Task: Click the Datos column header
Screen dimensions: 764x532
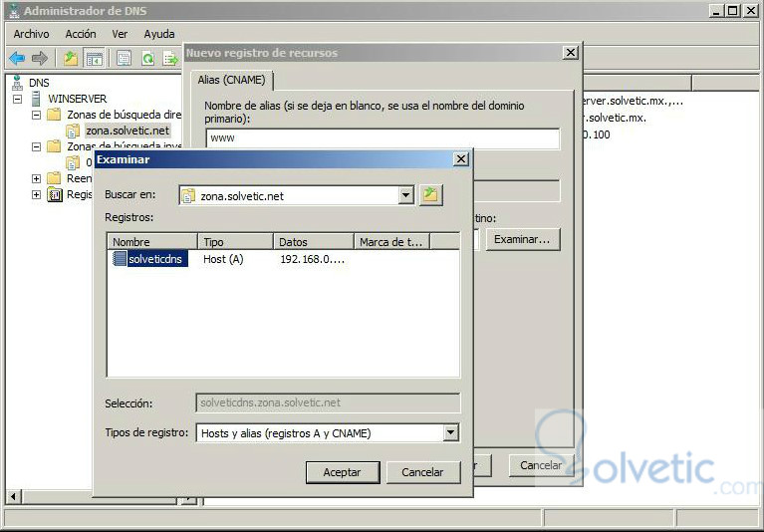Action: [x=314, y=242]
